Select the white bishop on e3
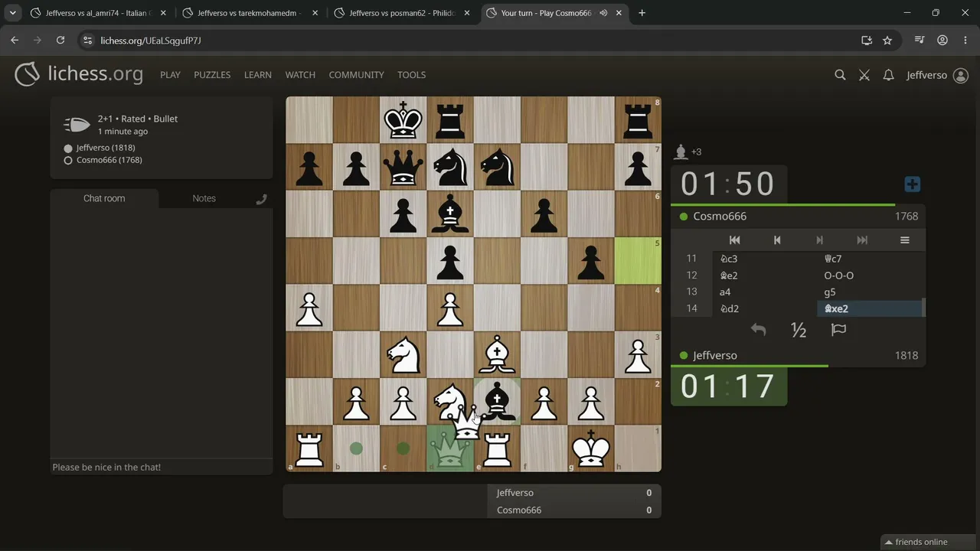Viewport: 980px width, 551px height. pos(497,355)
